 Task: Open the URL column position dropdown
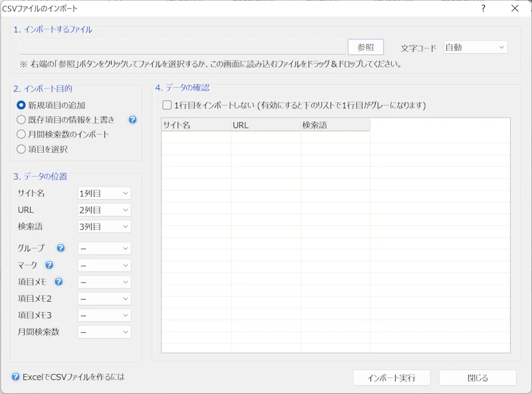(104, 210)
